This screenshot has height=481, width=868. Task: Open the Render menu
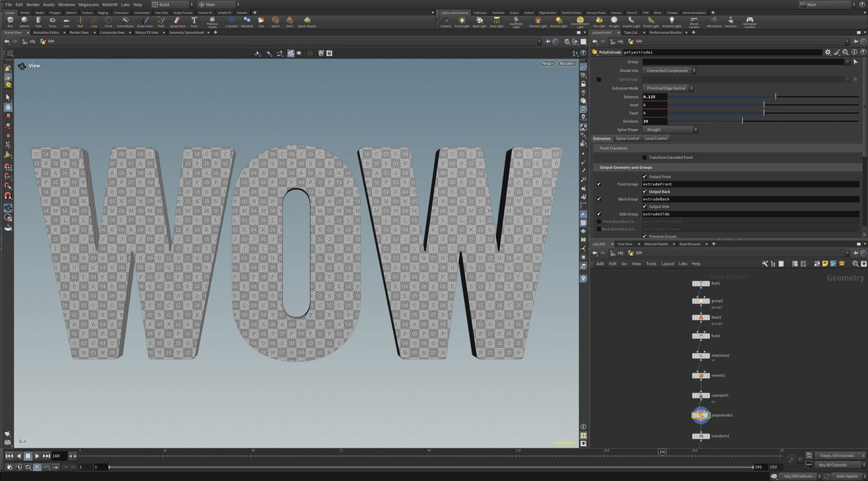33,4
